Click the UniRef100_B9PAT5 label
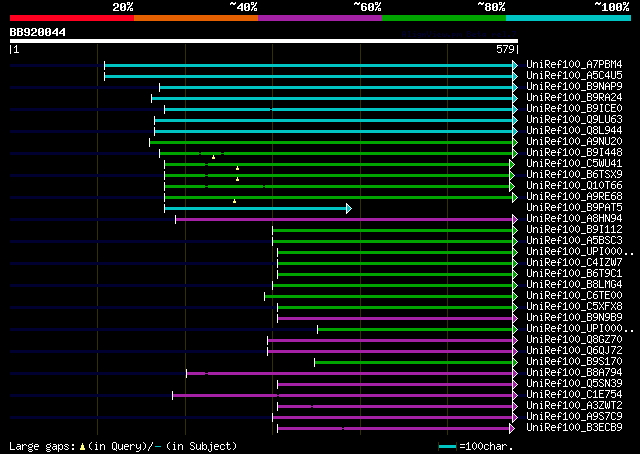 pyautogui.click(x=574, y=208)
